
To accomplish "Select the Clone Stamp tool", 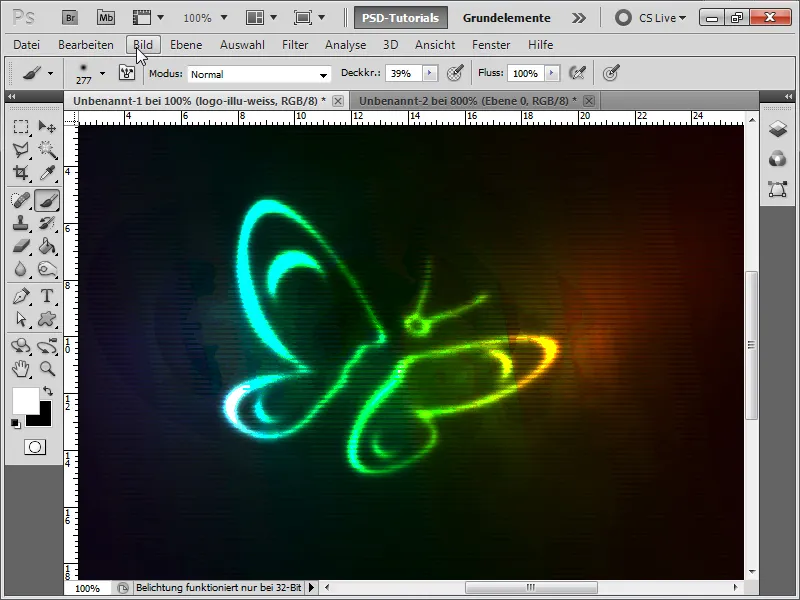I will pos(21,223).
